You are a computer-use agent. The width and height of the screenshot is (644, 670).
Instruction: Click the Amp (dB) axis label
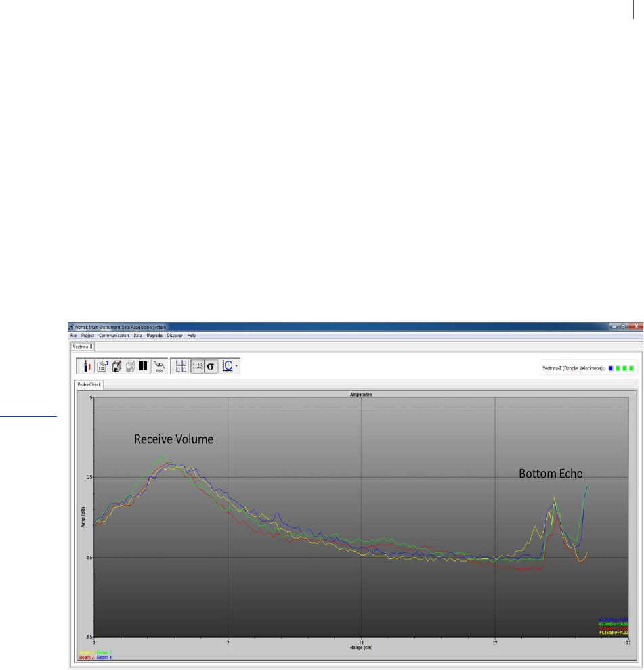pos(83,516)
